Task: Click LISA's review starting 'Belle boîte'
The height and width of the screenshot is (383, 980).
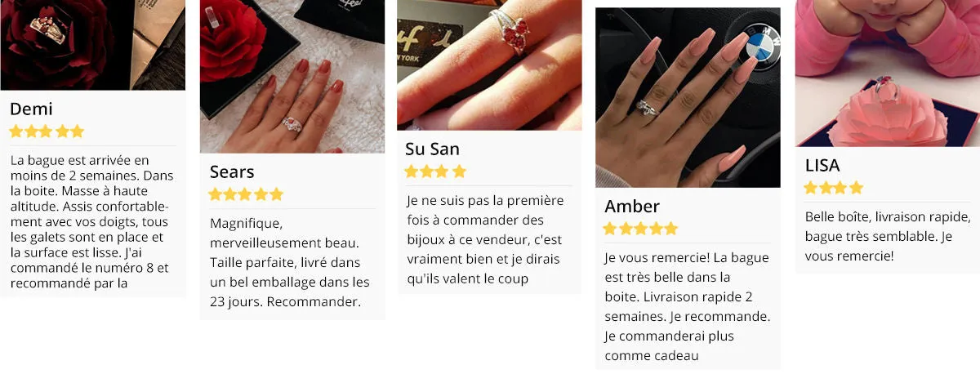Action: click(x=888, y=237)
